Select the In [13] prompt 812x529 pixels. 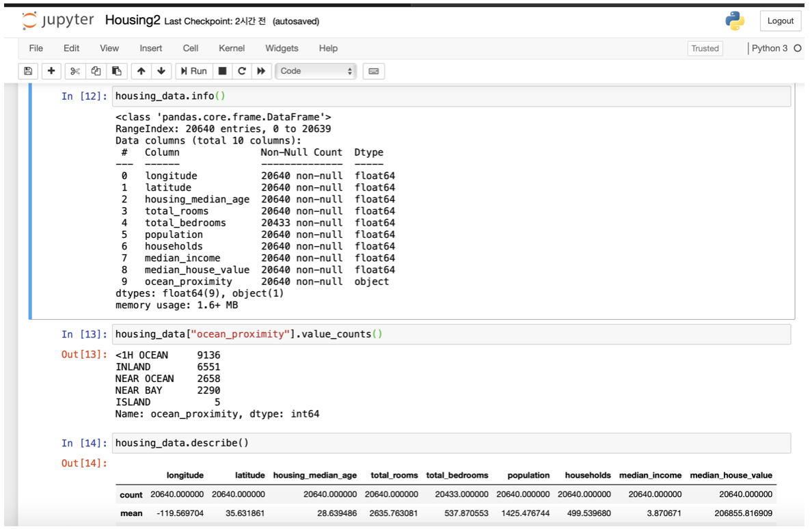84,334
